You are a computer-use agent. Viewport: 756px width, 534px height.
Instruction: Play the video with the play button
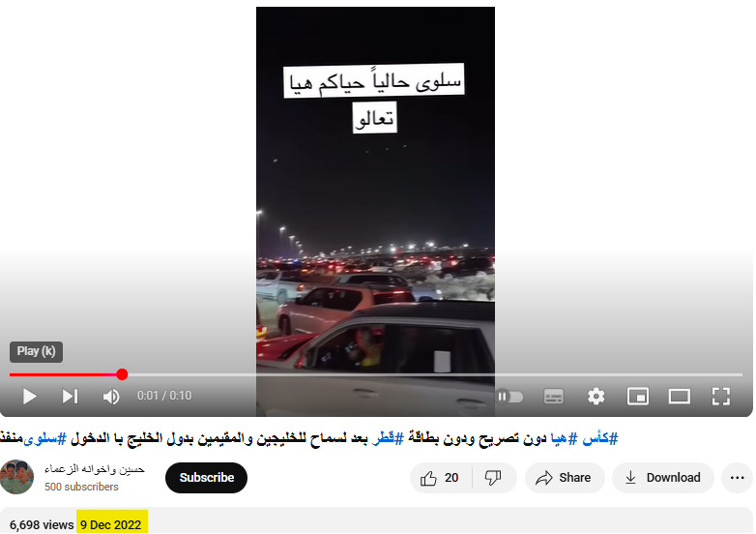tap(29, 397)
